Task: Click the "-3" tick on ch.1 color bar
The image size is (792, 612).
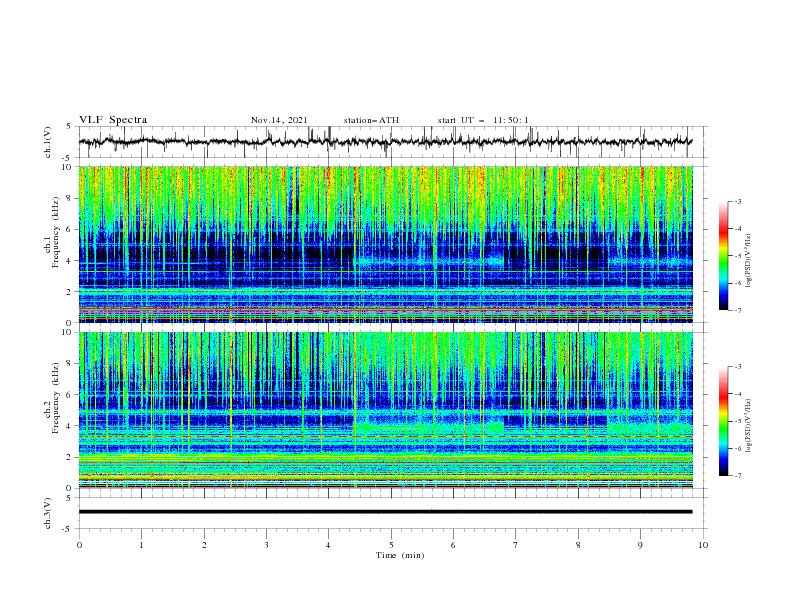Action: click(x=738, y=201)
